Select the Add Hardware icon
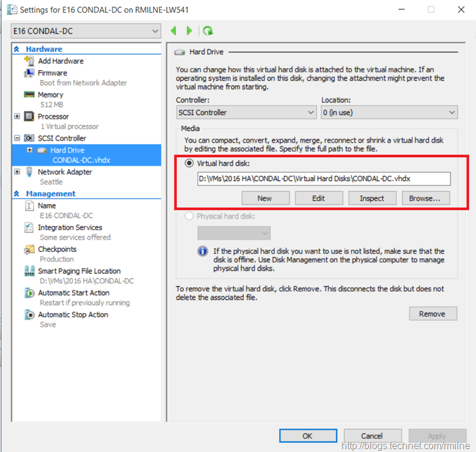This screenshot has height=452, width=476. [29, 61]
